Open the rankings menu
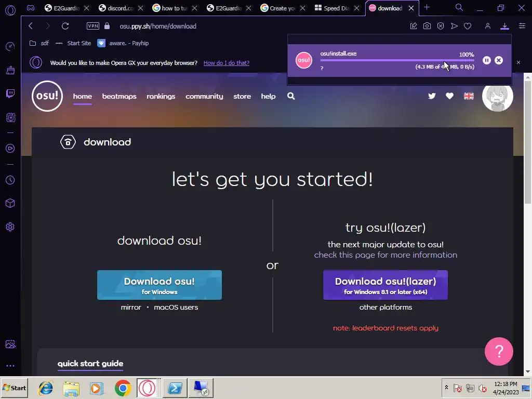The height and width of the screenshot is (399, 532). tap(161, 96)
